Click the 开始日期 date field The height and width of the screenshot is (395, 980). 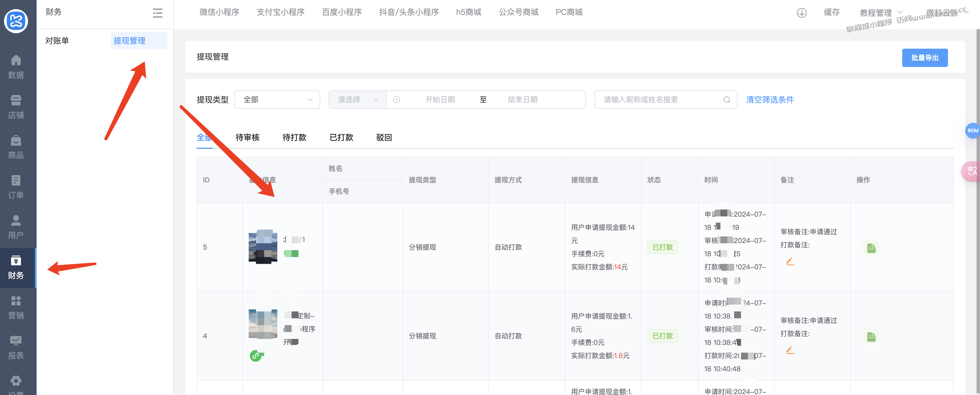[440, 99]
